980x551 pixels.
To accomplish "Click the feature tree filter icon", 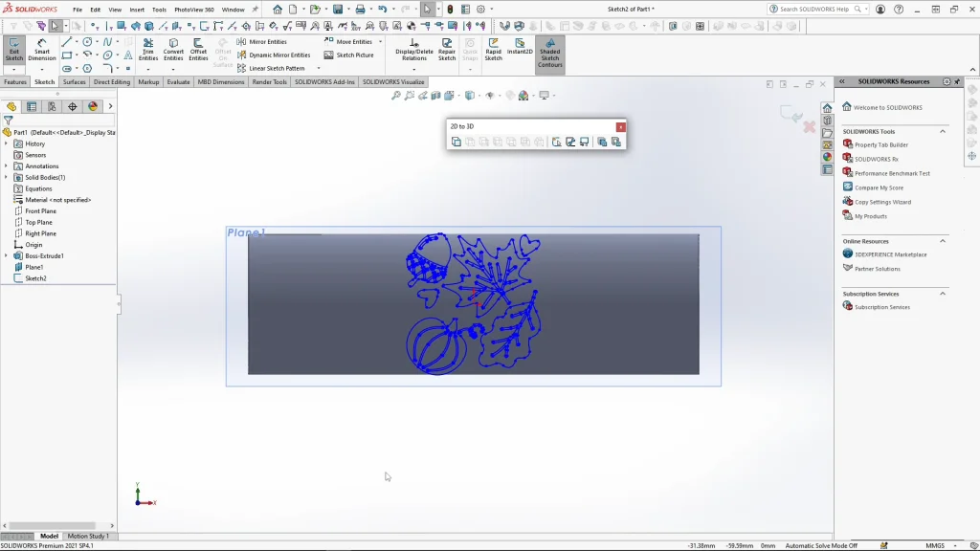I will 8,120.
